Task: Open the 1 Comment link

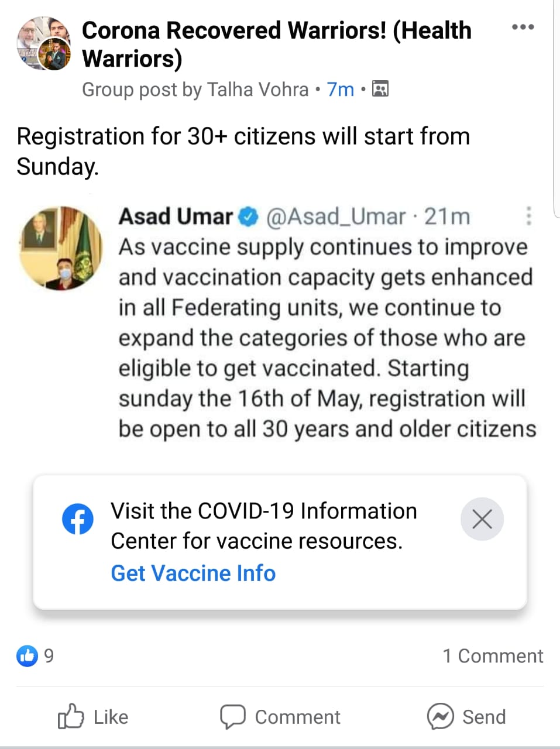Action: click(493, 656)
